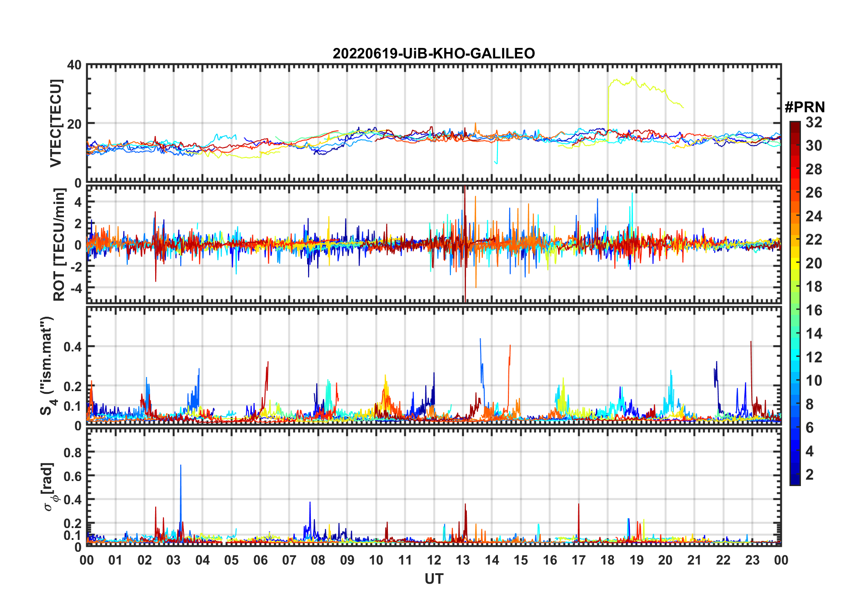Click the -2 tick on ROT axis
868x607 pixels.
click(x=75, y=267)
